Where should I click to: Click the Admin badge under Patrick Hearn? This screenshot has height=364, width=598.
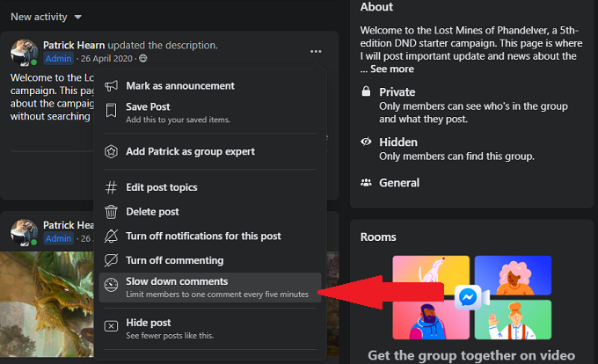click(59, 59)
